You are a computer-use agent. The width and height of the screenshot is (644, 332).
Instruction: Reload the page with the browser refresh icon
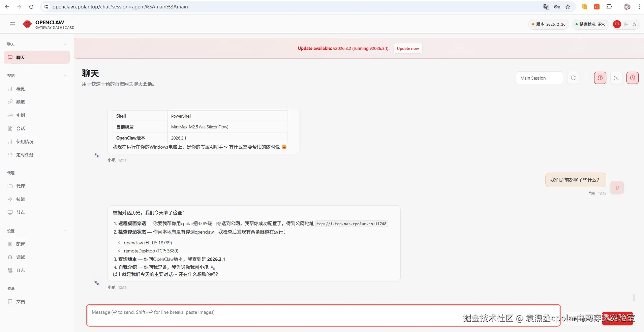pos(31,7)
